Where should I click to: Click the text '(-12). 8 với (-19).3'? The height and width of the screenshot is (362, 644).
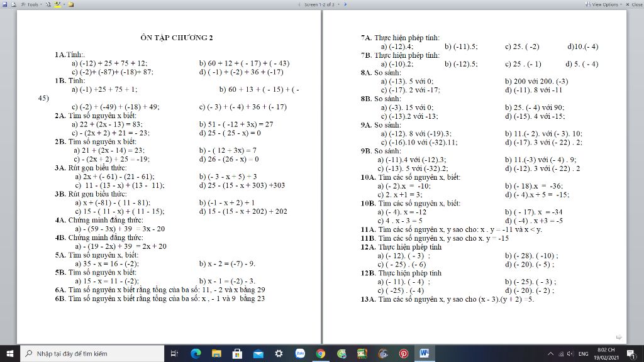tap(419, 134)
